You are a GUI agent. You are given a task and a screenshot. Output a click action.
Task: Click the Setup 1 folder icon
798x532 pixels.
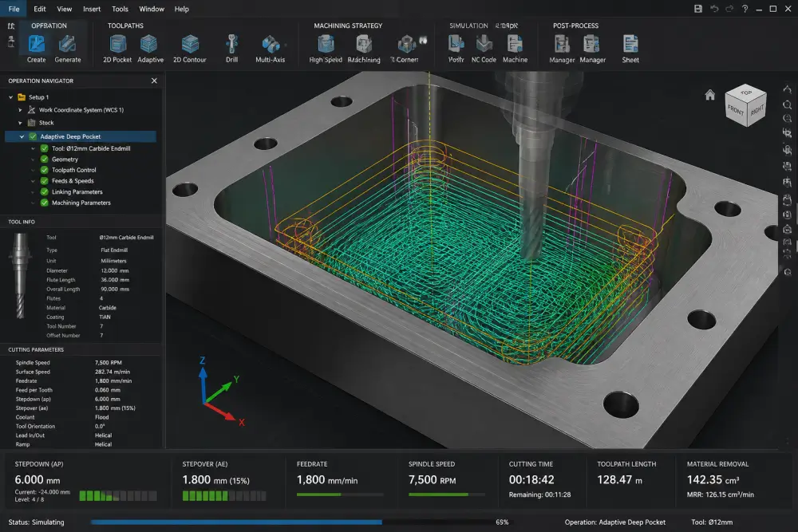point(22,97)
